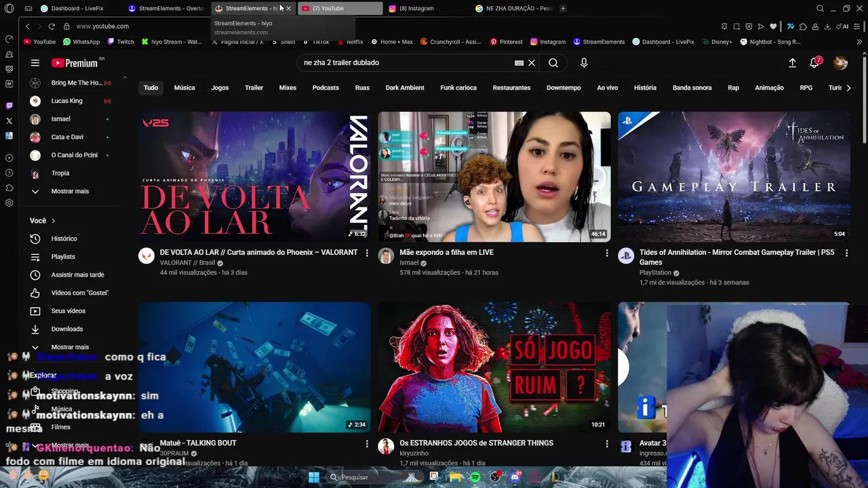868x488 pixels.
Task: Click the Ismael channel avatar under video
Action: [x=386, y=256]
